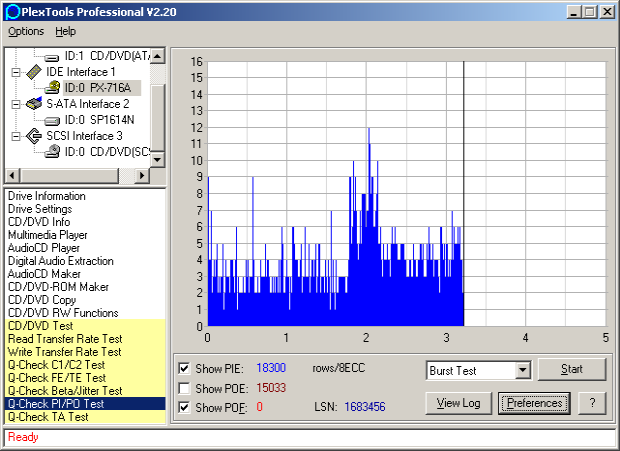Open CD/DVD RW Functions

pyautogui.click(x=63, y=313)
